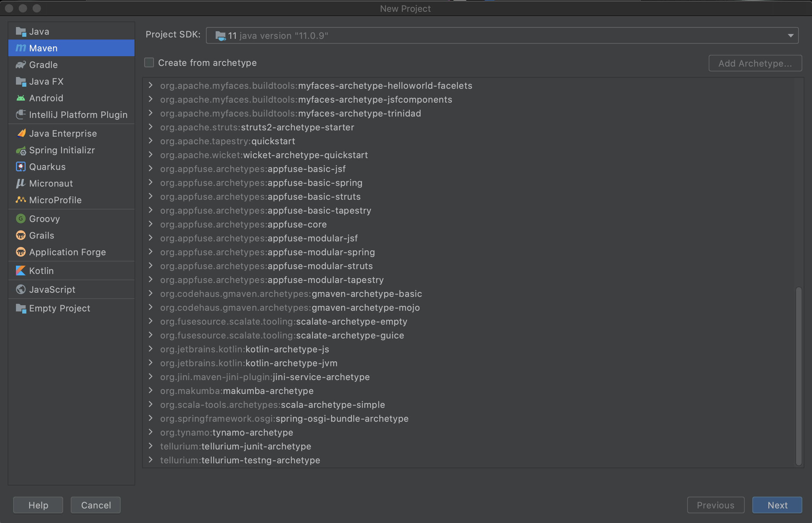Expand the struts2-archetype-starter node
Viewport: 812px width, 523px height.
150,127
